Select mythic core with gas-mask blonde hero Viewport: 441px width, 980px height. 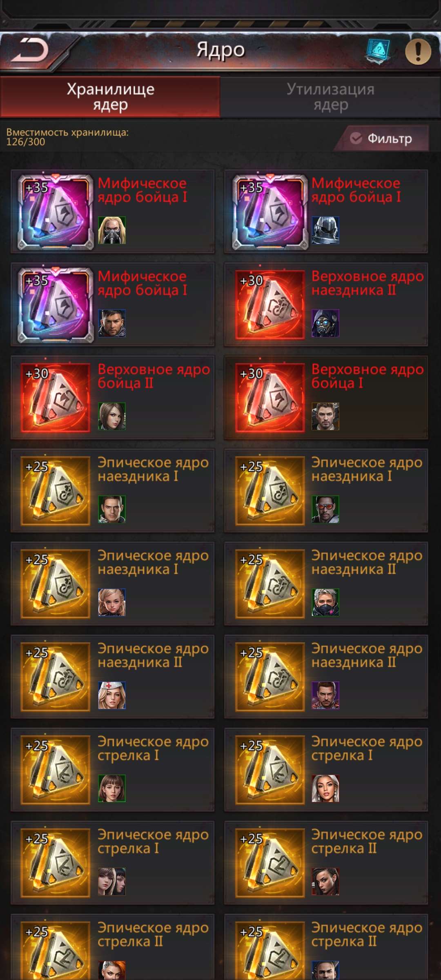tap(113, 212)
